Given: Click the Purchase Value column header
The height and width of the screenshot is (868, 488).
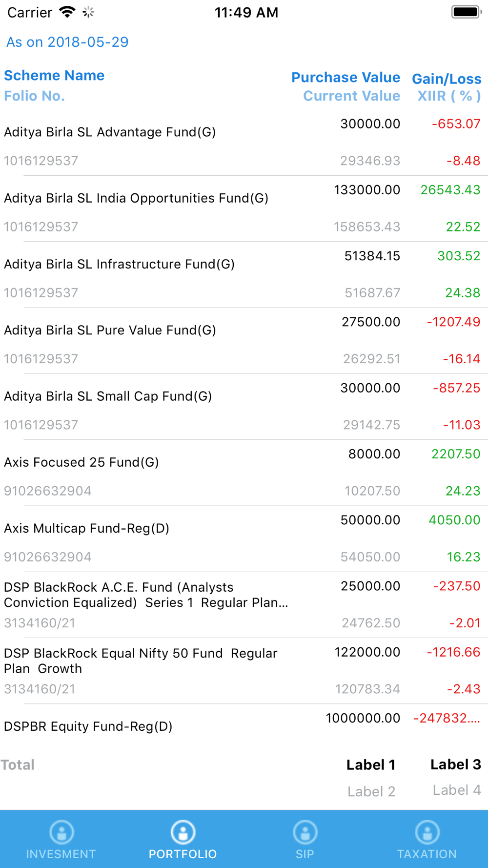Looking at the screenshot, I should click(346, 78).
